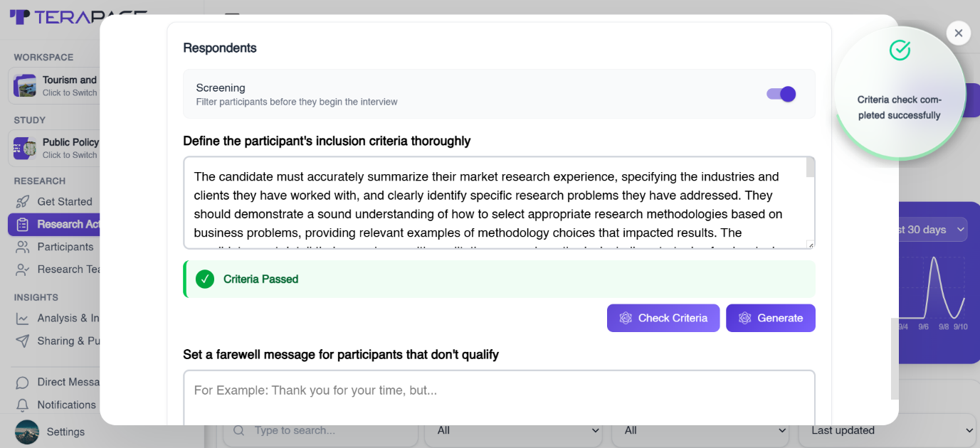Open the first All filter dropdown
The width and height of the screenshot is (980, 448).
[515, 430]
